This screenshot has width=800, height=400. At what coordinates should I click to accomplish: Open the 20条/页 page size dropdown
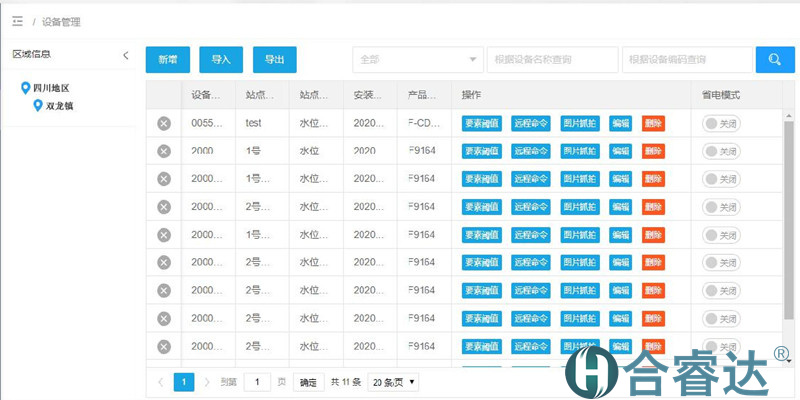(x=392, y=382)
